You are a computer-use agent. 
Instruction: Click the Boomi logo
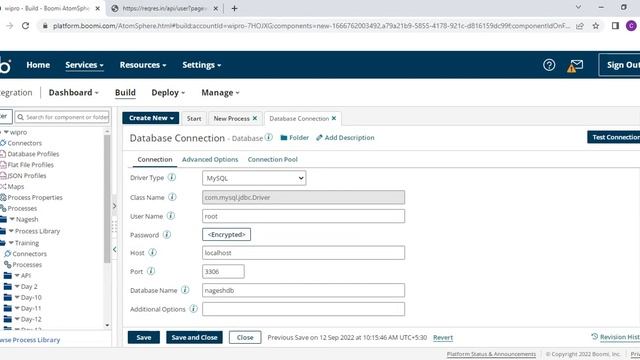point(5,65)
